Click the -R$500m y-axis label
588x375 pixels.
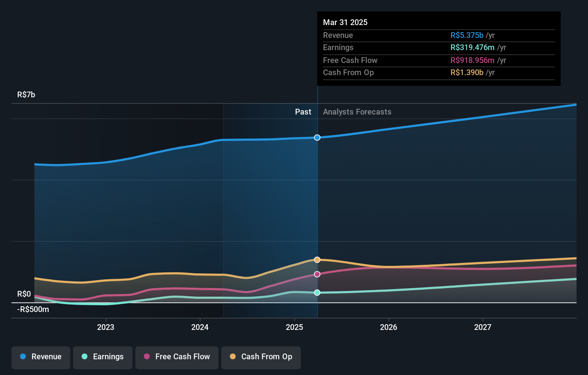click(33, 309)
